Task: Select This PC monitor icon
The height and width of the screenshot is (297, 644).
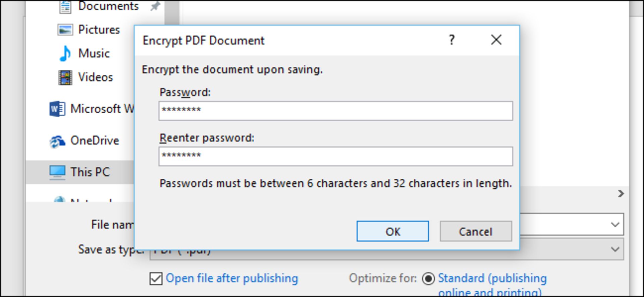Action: point(57,172)
